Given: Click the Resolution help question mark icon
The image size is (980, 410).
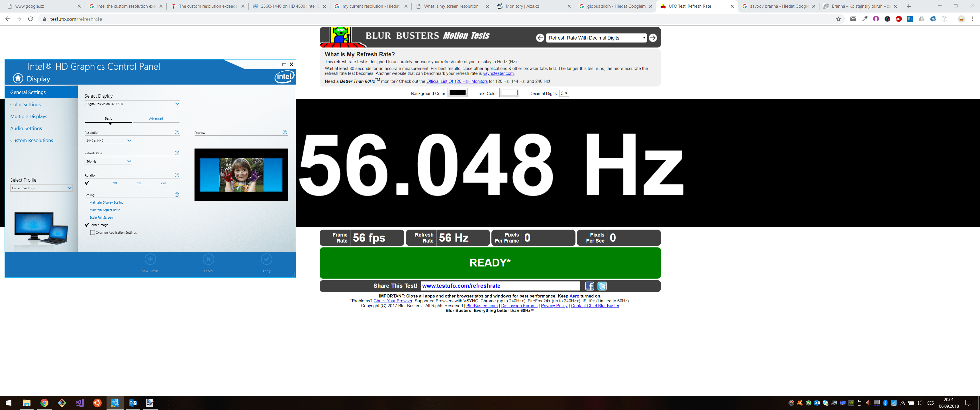Looking at the screenshot, I should coord(177,132).
